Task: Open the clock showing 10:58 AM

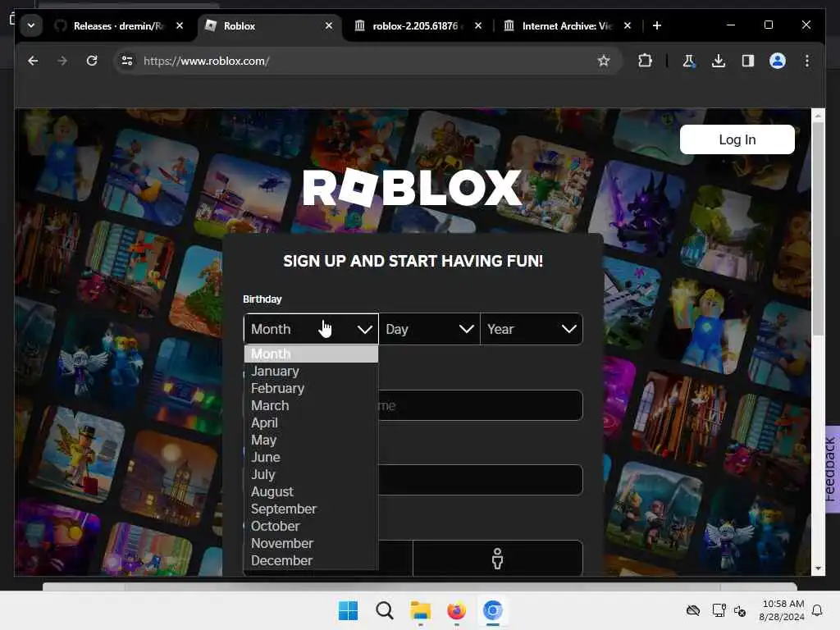Action: 782,610
